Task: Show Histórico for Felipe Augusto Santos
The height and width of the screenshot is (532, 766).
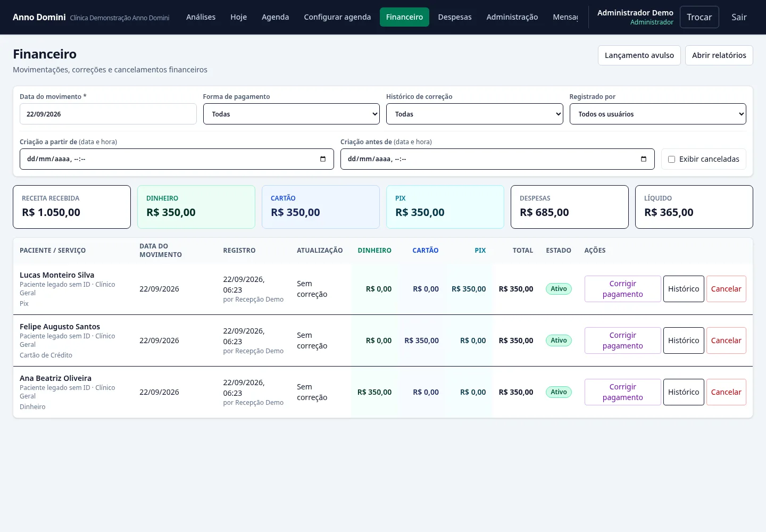Action: coord(684,340)
